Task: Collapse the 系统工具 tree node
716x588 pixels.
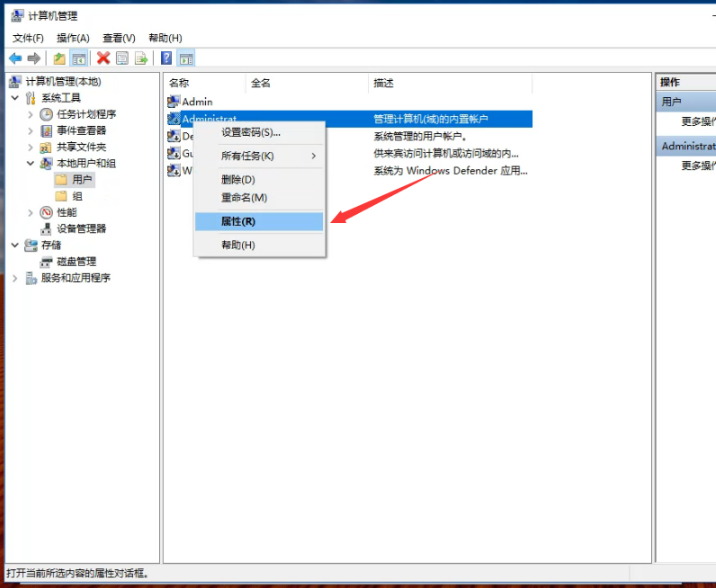Action: click(15, 98)
